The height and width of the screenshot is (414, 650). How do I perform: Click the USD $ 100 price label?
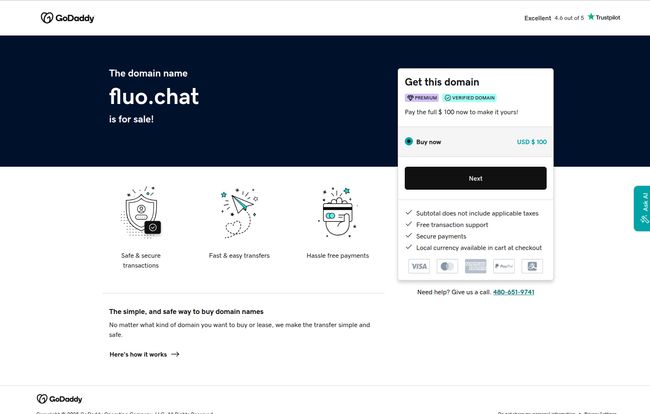[x=531, y=142]
